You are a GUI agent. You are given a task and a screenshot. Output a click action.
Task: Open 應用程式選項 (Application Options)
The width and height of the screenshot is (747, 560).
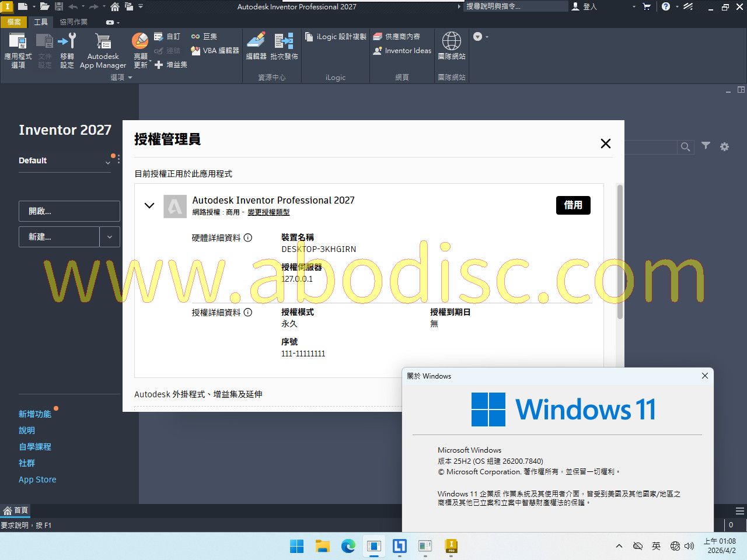tap(18, 50)
